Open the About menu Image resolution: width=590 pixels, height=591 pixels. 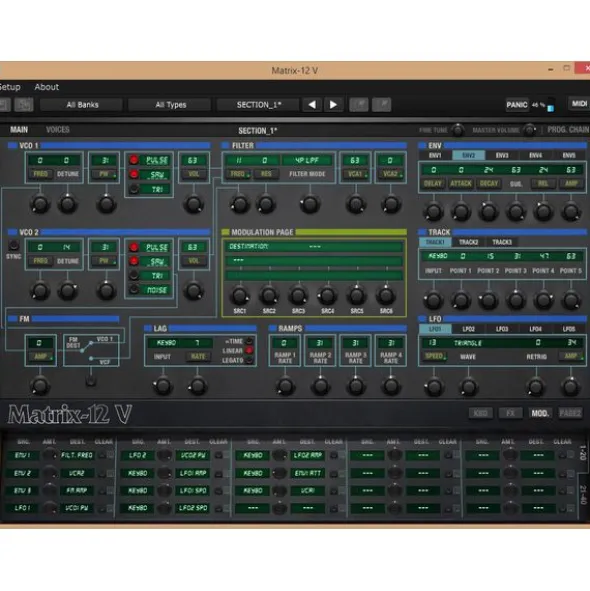[x=46, y=87]
